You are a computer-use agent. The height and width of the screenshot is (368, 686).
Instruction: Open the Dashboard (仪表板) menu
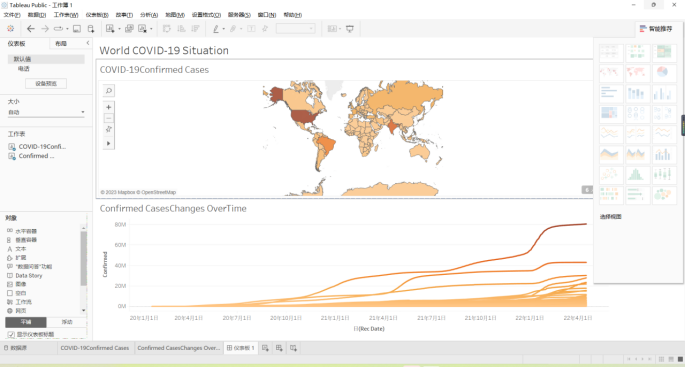tap(97, 15)
